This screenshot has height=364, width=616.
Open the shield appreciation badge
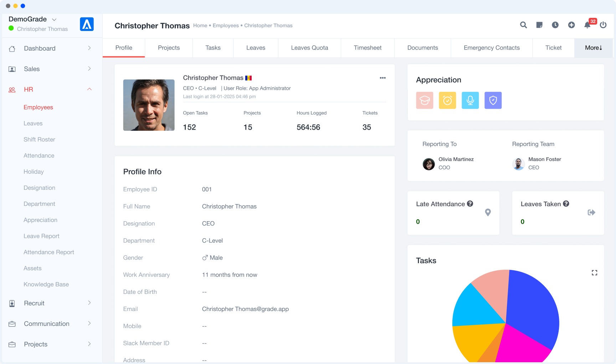click(493, 100)
